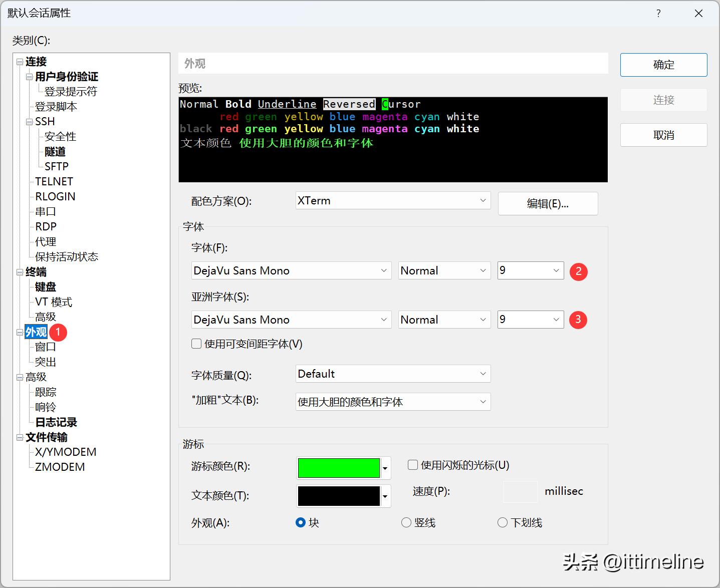Select 日志记录 in the category tree

click(56, 422)
